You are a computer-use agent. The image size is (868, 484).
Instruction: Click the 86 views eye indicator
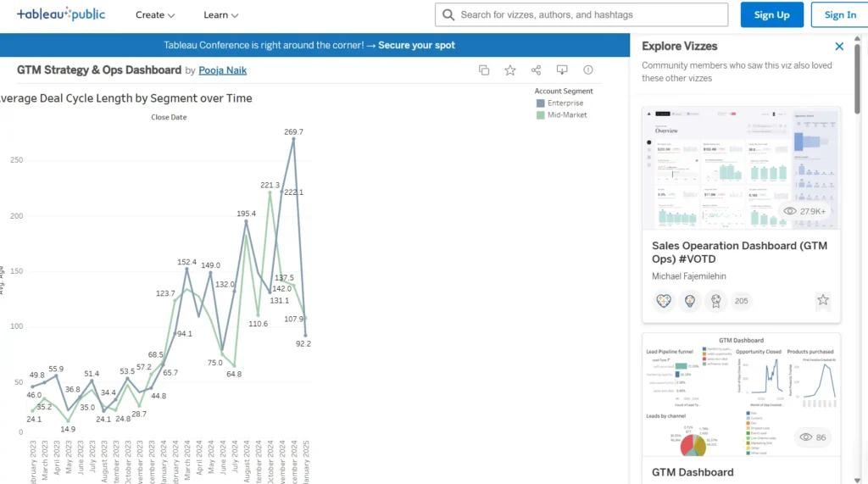[813, 437]
